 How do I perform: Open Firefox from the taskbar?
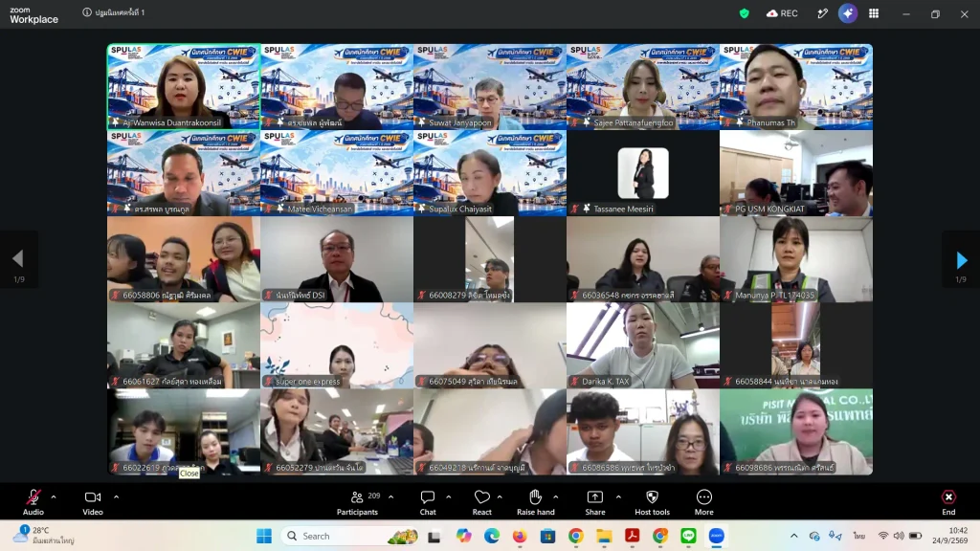[520, 536]
